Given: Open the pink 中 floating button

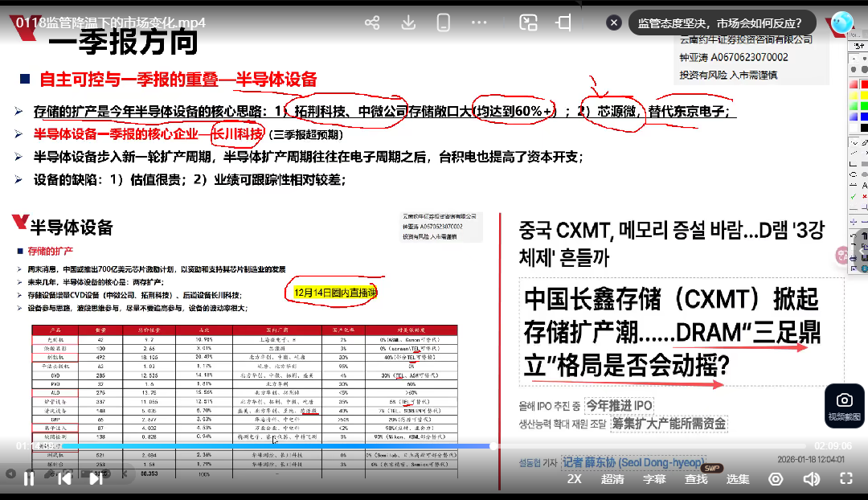Looking at the screenshot, I should pyautogui.click(x=842, y=255).
